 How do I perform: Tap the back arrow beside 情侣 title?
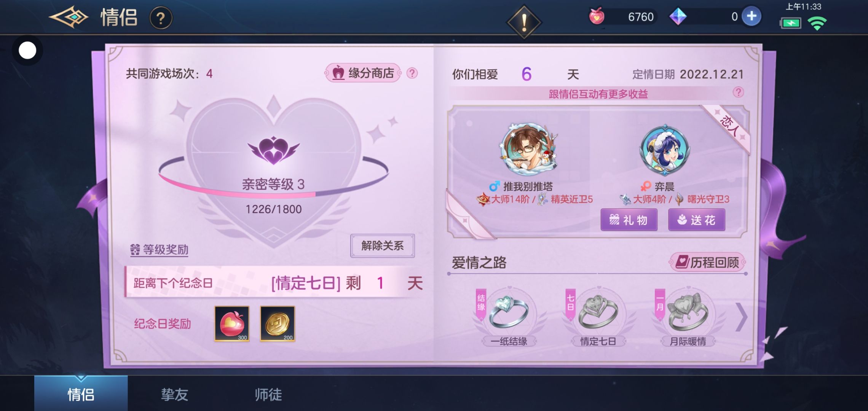point(69,17)
